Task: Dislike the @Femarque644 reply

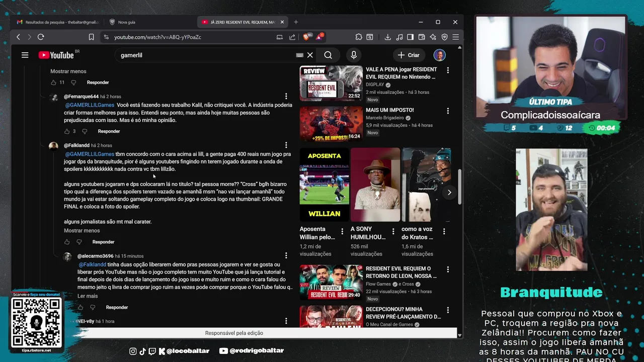Action: [x=85, y=131]
